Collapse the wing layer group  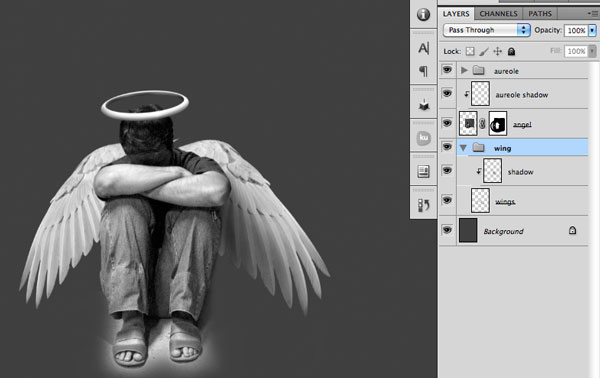click(463, 148)
